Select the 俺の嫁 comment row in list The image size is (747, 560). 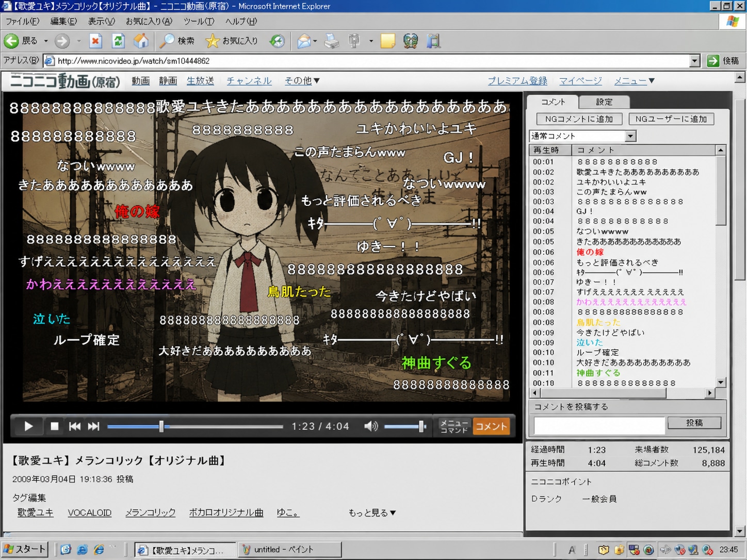click(x=623, y=252)
